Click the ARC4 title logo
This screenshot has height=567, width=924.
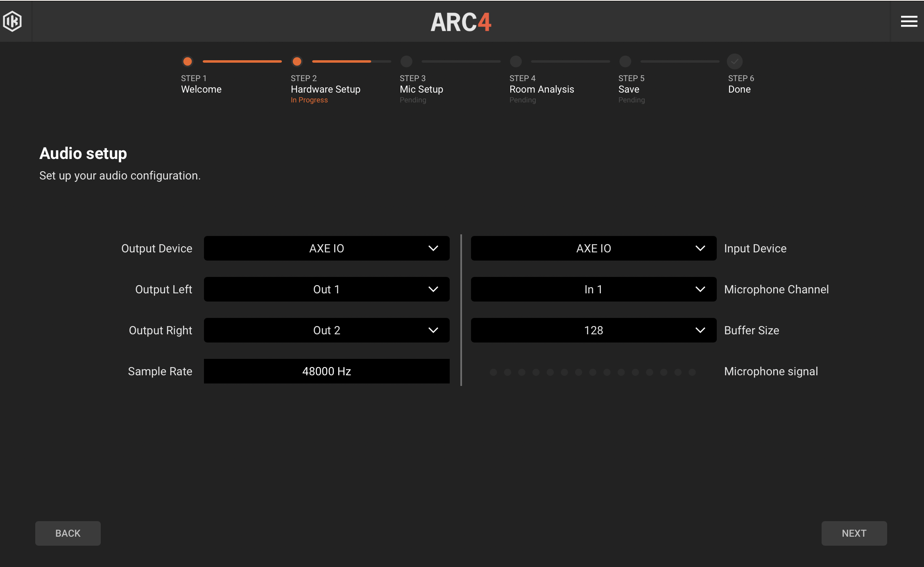[461, 22]
